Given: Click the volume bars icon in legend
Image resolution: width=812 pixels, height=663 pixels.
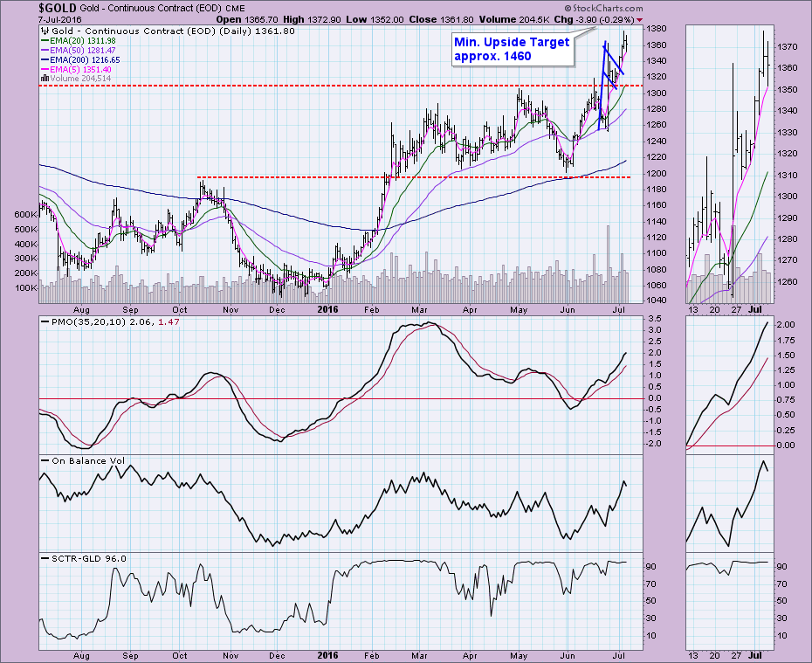Looking at the screenshot, I should point(45,79).
